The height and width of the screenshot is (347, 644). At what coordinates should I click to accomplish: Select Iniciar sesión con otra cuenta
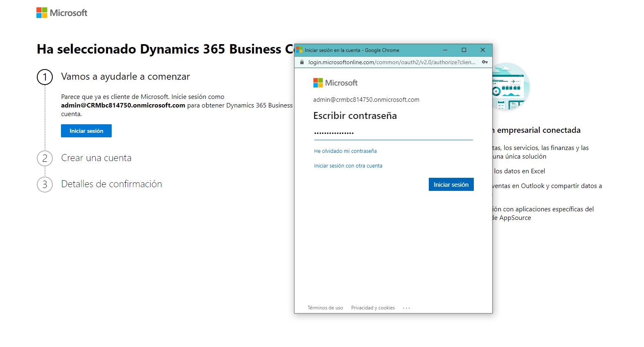(x=348, y=166)
